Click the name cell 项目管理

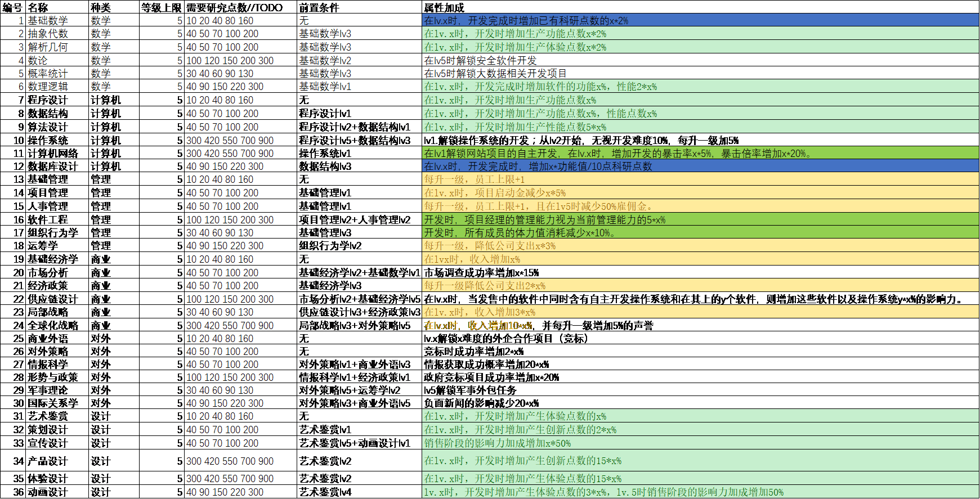(57, 192)
